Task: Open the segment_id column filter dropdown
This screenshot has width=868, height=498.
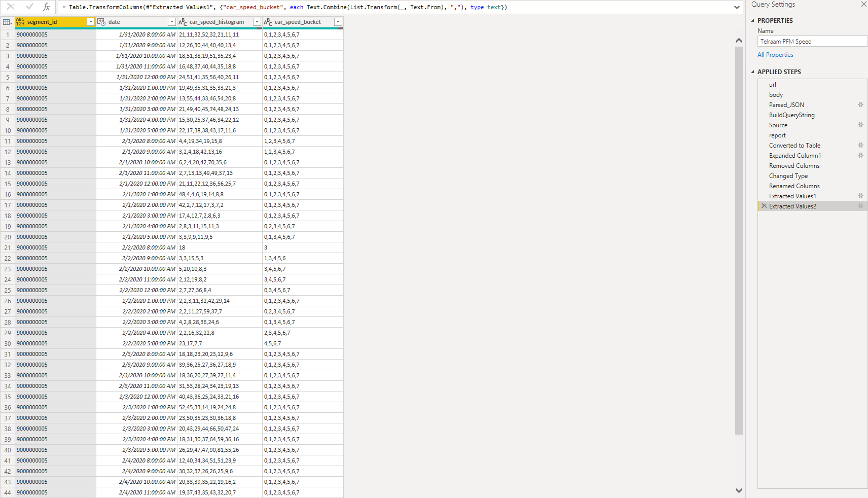Action: pos(91,22)
